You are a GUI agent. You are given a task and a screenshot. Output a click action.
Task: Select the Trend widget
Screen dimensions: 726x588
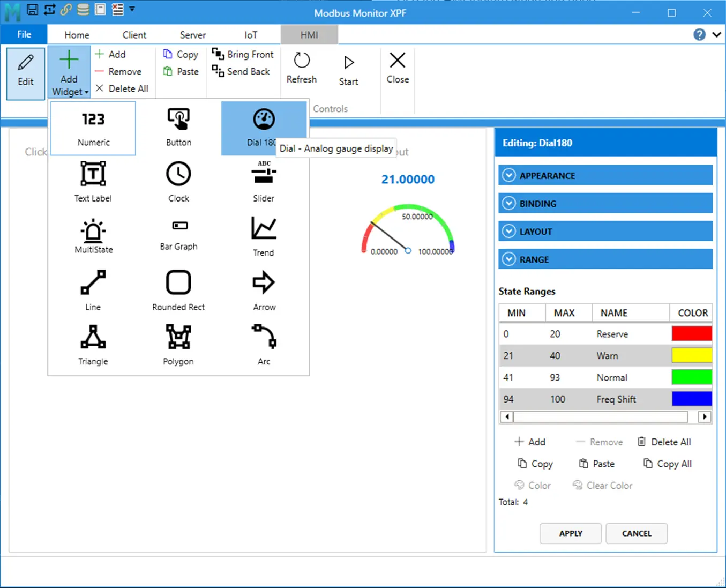click(264, 237)
